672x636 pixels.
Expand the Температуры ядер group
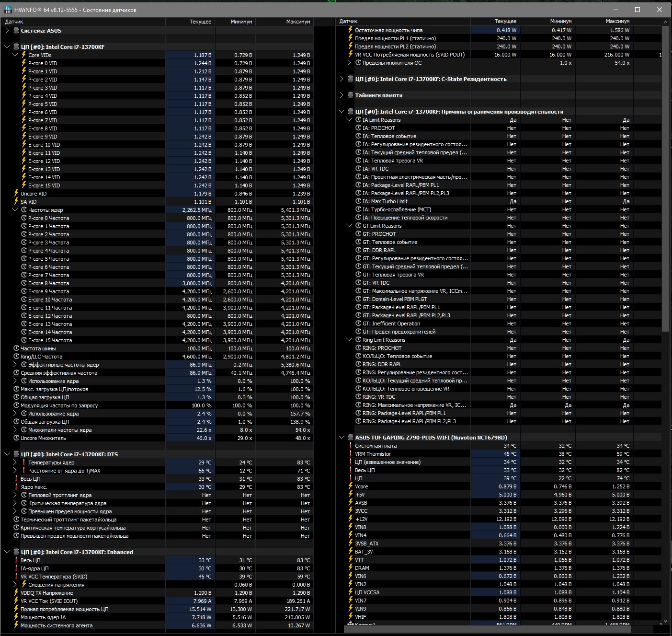(15, 463)
